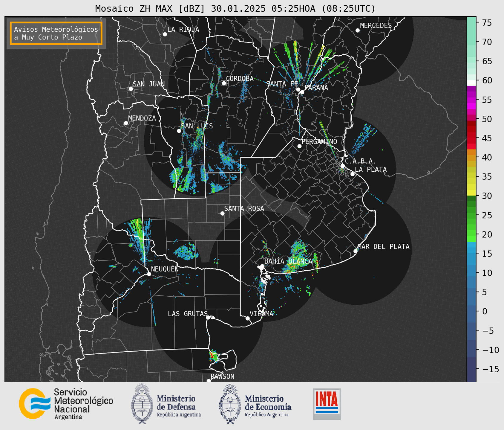Click the radar echo cluster near Bahía Blanca
504x430 pixels.
tap(295, 257)
